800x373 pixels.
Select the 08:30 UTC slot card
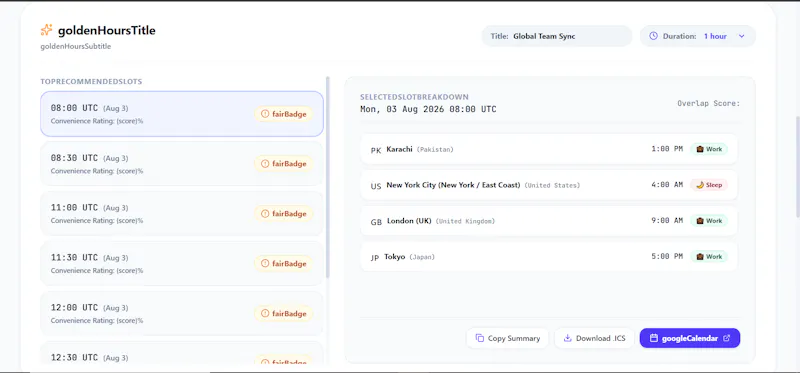(182, 164)
